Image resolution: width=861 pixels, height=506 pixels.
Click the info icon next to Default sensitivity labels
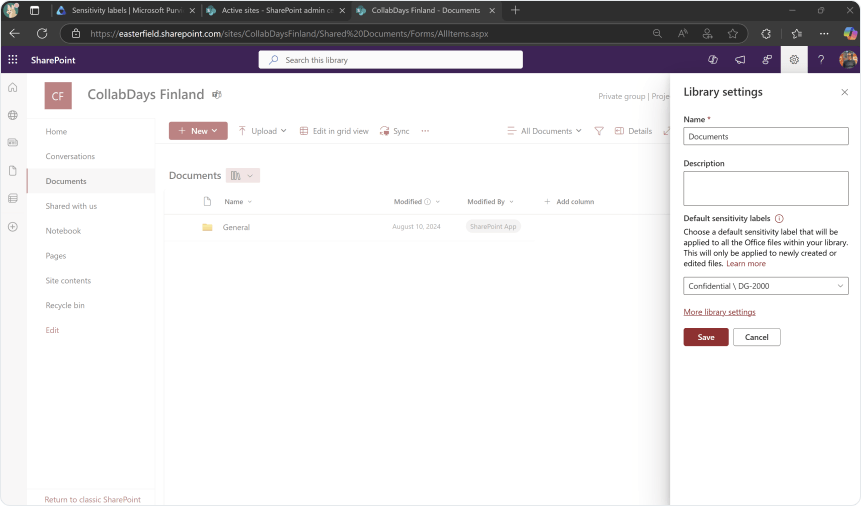(x=779, y=218)
